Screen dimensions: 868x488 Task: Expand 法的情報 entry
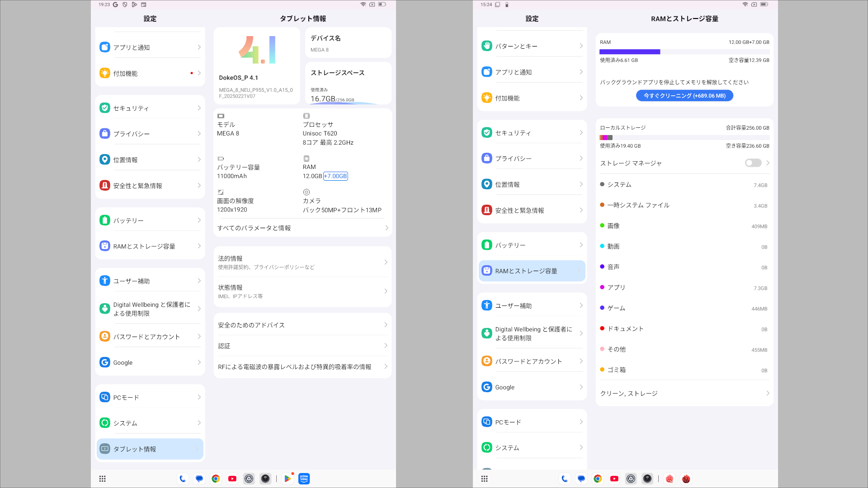(302, 263)
